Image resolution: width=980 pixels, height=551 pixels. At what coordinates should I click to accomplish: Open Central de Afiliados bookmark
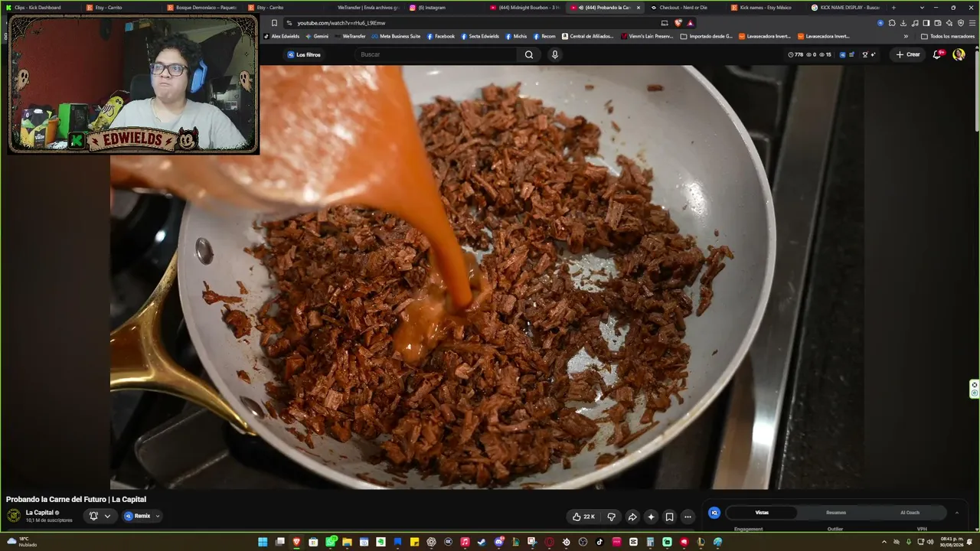588,36
